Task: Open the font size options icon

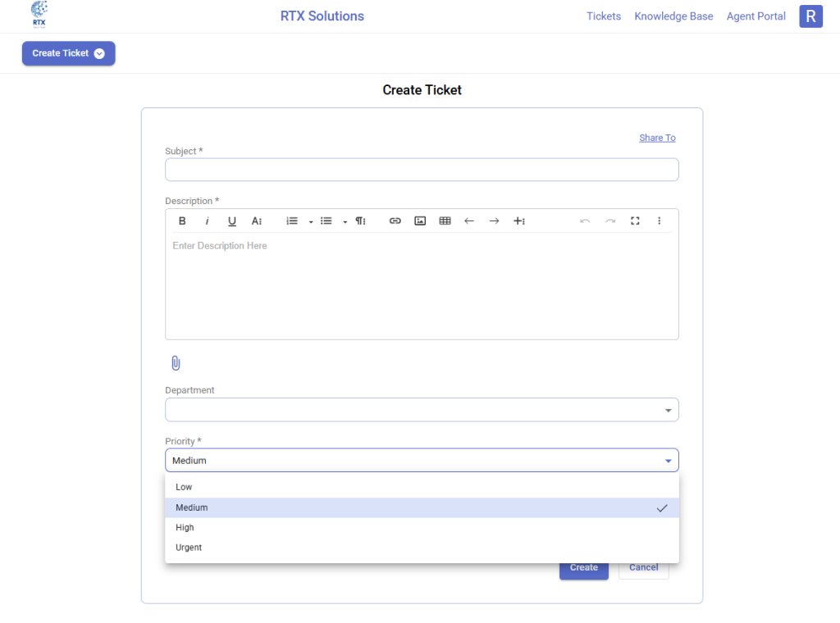Action: 257,221
